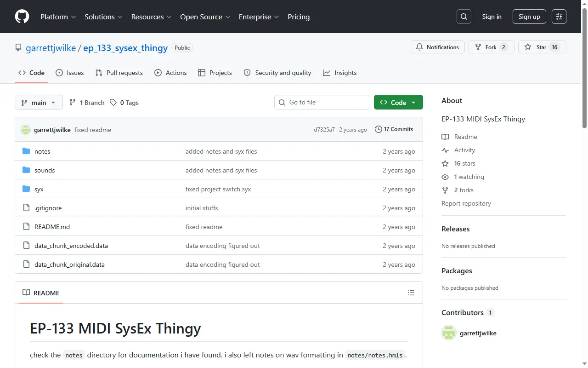Screen dimensions: 588x368
Task: Open the 0 Tags link
Action: 124,103
